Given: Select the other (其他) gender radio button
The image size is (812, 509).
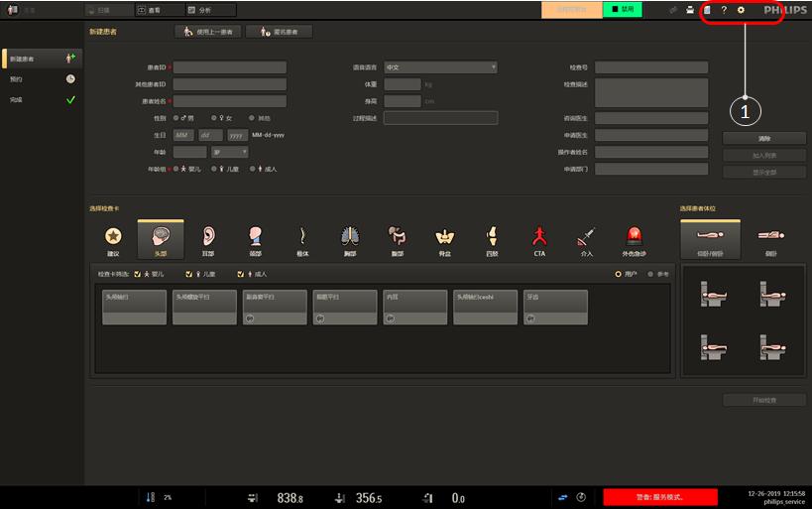Looking at the screenshot, I should (252, 118).
